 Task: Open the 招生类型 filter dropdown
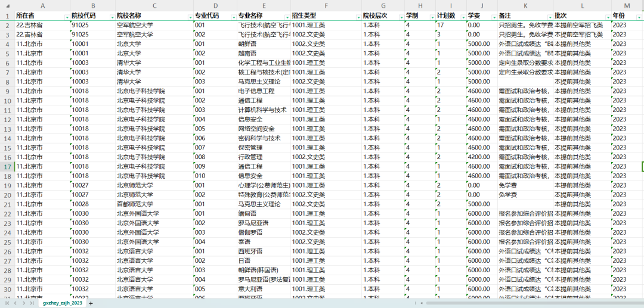pyautogui.click(x=358, y=17)
